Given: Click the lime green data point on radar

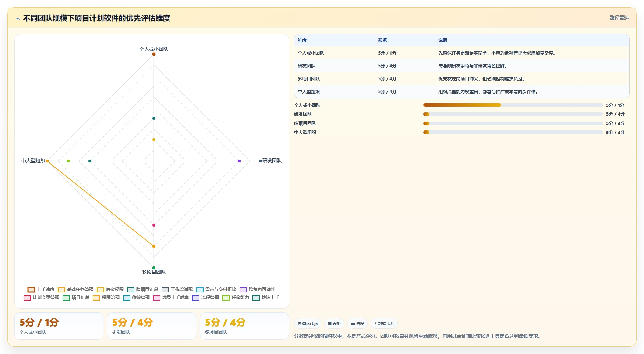Looking at the screenshot, I should coord(68,161).
